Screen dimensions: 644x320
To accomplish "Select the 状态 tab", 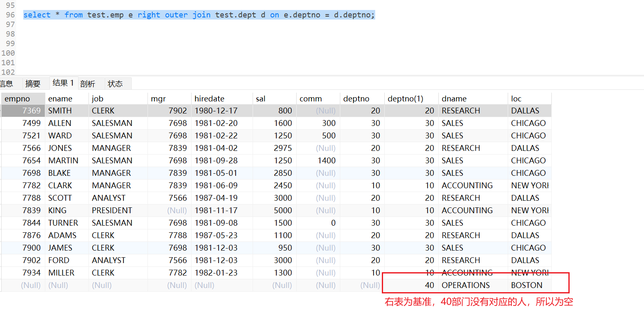I will [x=115, y=84].
